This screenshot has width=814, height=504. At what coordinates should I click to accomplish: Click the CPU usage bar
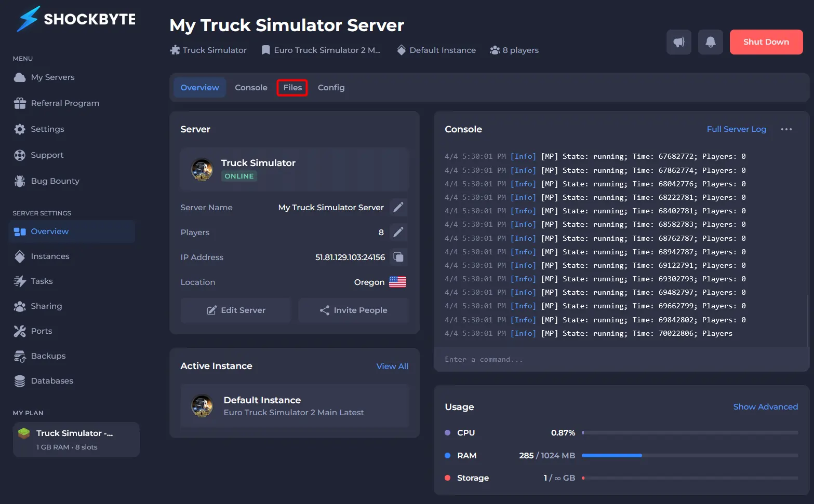(x=690, y=432)
